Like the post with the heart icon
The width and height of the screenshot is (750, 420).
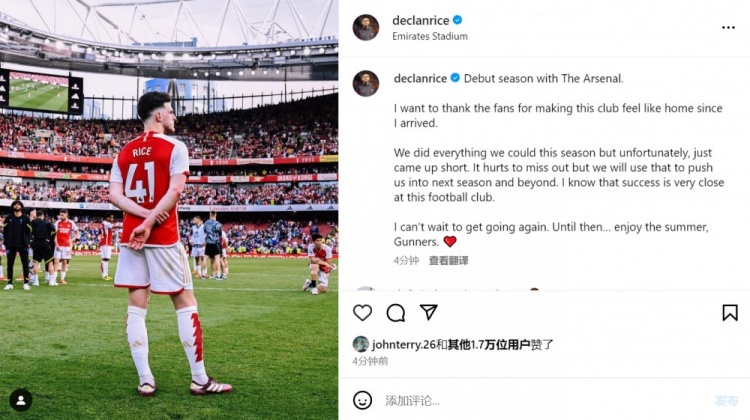click(363, 313)
